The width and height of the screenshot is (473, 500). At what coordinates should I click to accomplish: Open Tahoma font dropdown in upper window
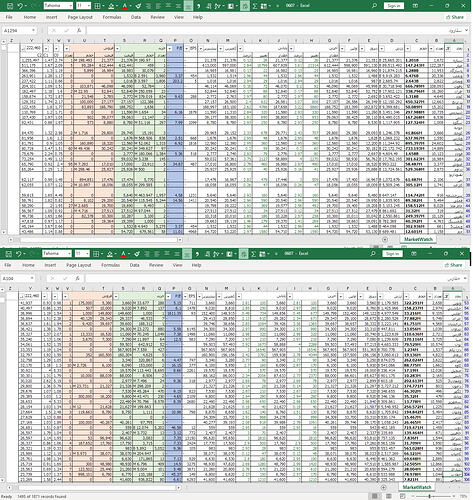click(70, 6)
